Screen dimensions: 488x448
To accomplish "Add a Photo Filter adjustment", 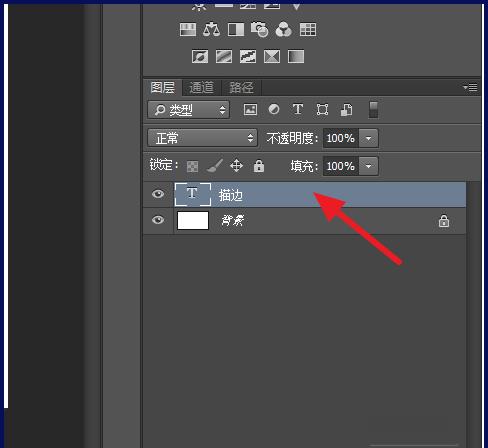I will click(259, 29).
